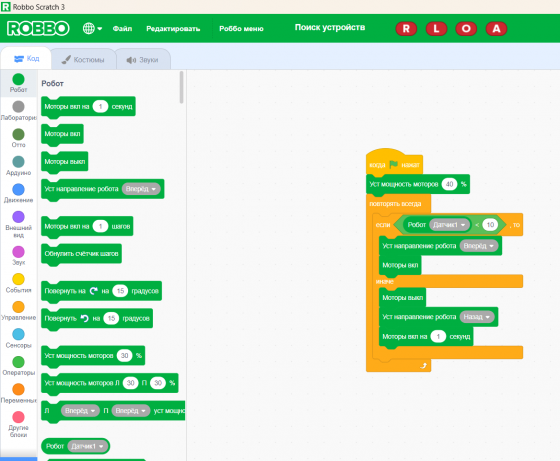The image size is (560, 461).
Task: Open the Назад dropdown in script
Action: (477, 317)
